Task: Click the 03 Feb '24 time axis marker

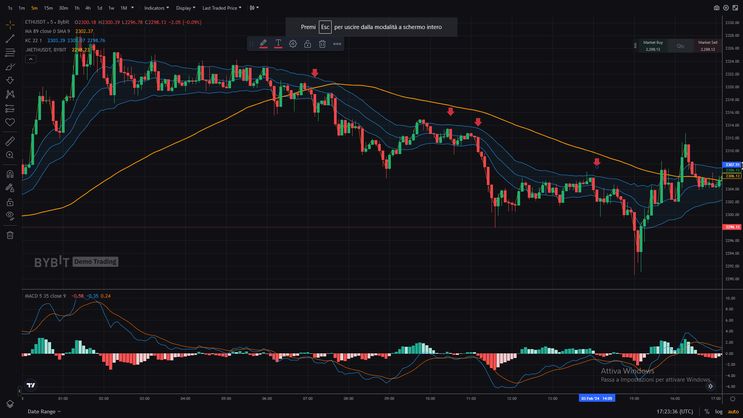Action: click(x=597, y=398)
